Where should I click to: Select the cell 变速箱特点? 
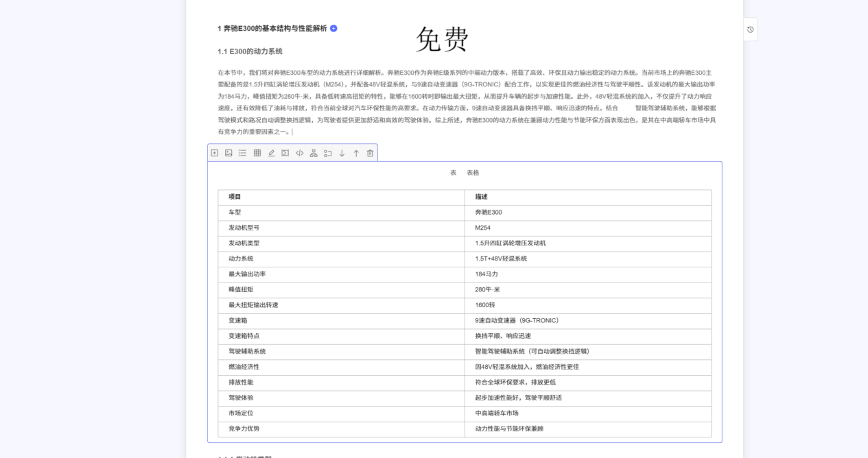tap(341, 336)
